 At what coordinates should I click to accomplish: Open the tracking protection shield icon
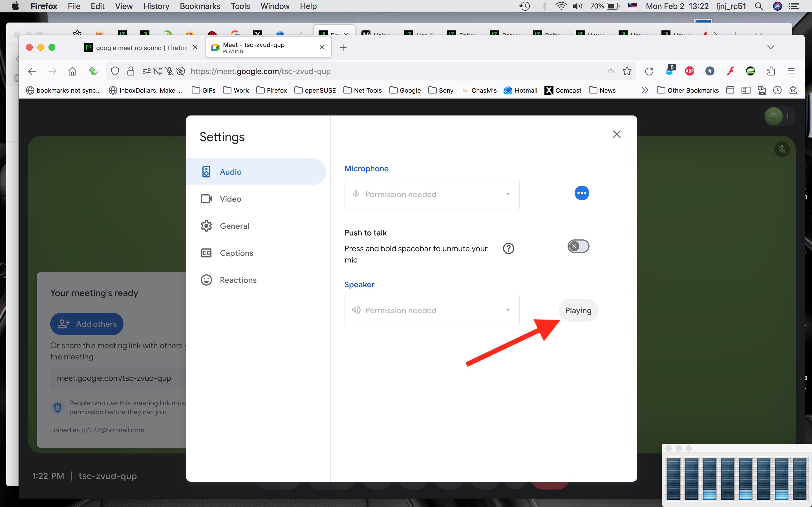pyautogui.click(x=115, y=71)
